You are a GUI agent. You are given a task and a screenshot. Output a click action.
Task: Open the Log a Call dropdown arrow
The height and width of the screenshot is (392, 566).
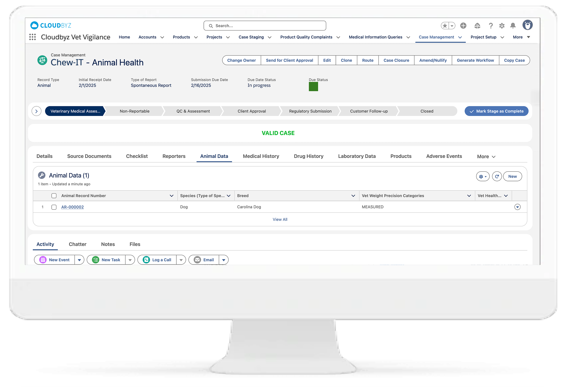pos(181,260)
